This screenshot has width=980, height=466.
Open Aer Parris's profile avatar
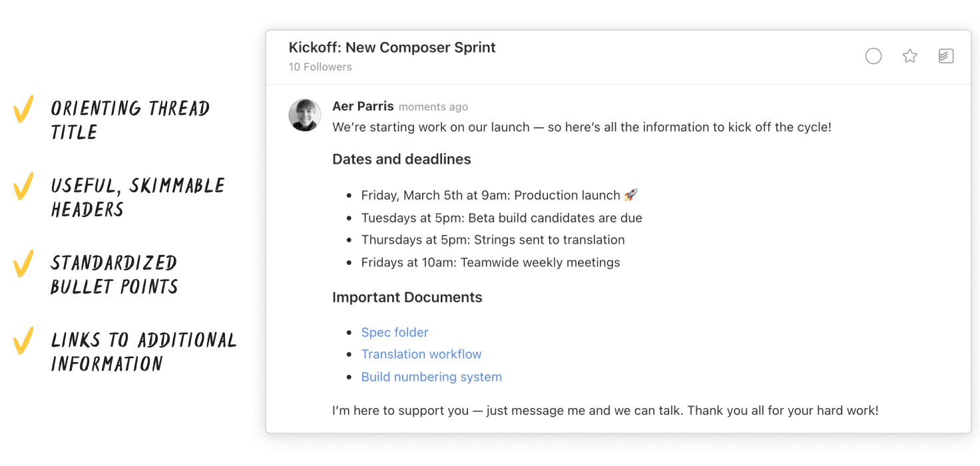[305, 115]
